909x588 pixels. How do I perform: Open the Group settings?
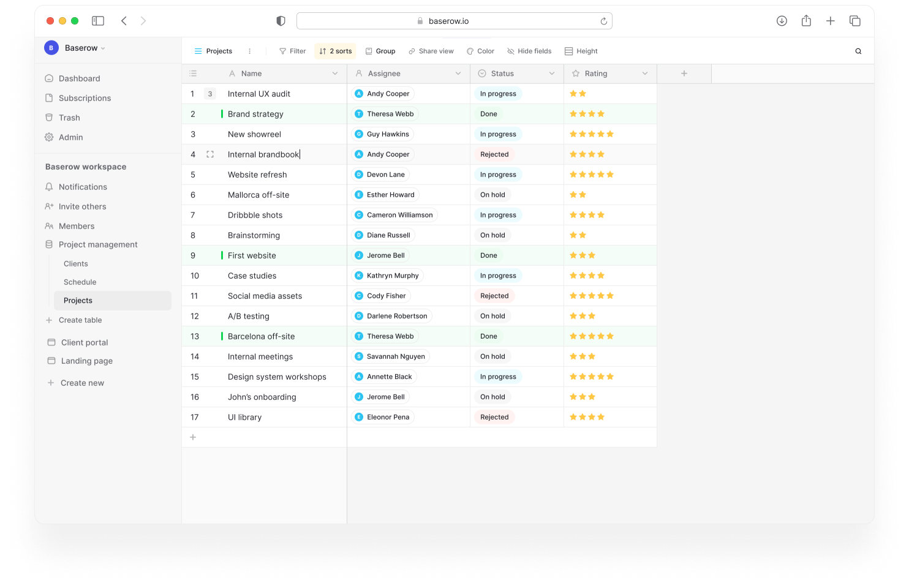[380, 51]
